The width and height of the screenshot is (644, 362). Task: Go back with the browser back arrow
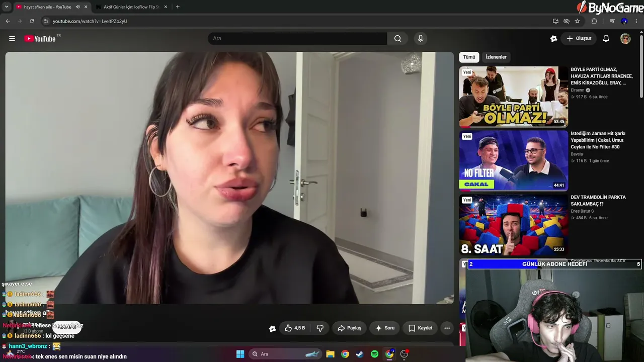pyautogui.click(x=8, y=21)
